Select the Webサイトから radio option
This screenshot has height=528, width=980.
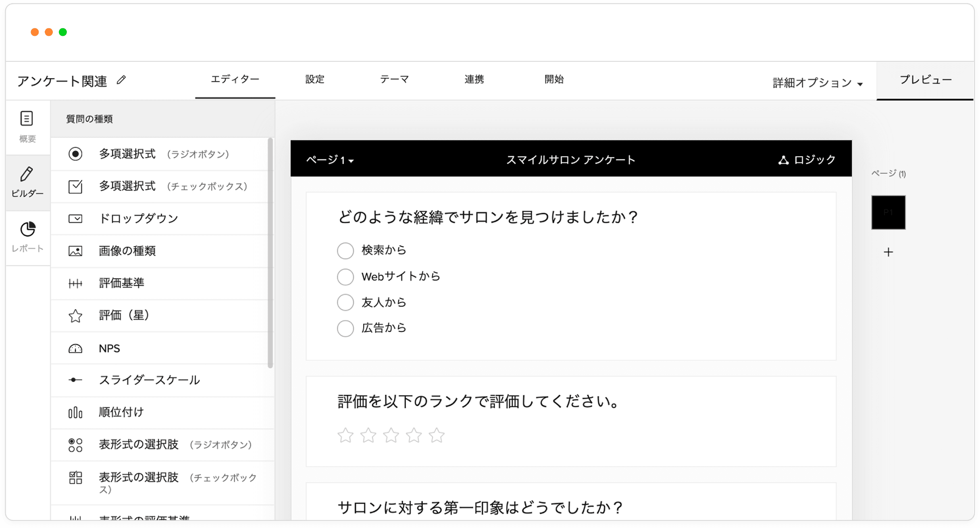345,277
